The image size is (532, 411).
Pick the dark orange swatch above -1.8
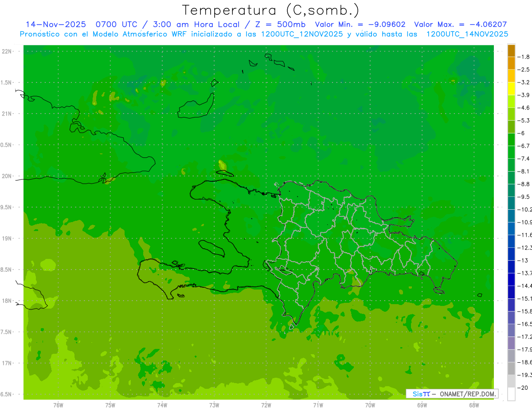coord(511,51)
